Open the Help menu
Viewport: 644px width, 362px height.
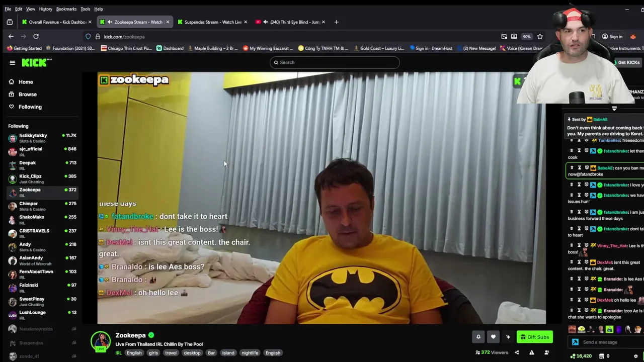tap(99, 9)
